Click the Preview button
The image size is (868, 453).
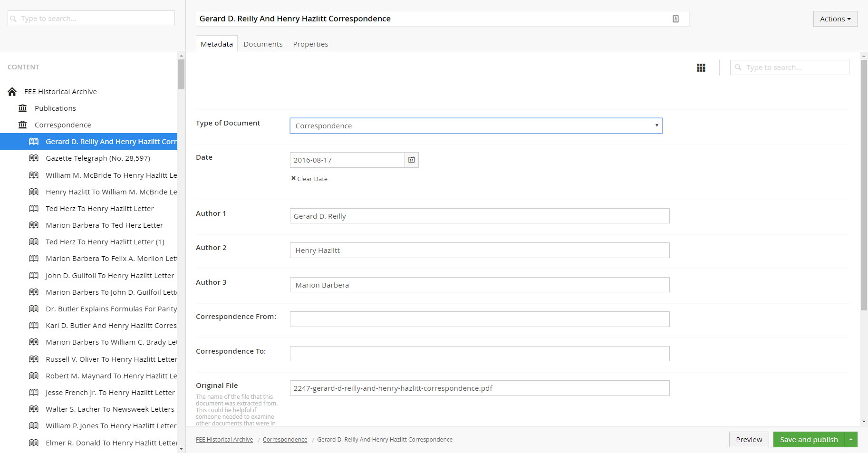tap(749, 440)
